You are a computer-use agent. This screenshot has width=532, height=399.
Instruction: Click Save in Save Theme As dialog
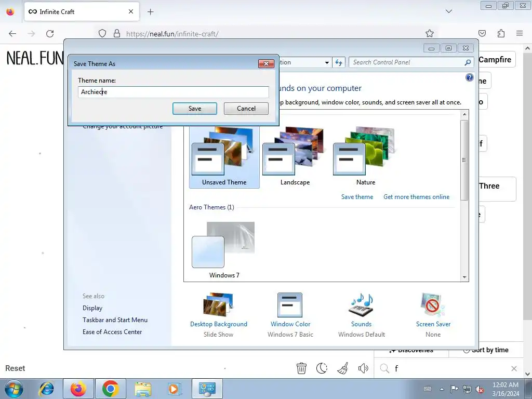[195, 109]
